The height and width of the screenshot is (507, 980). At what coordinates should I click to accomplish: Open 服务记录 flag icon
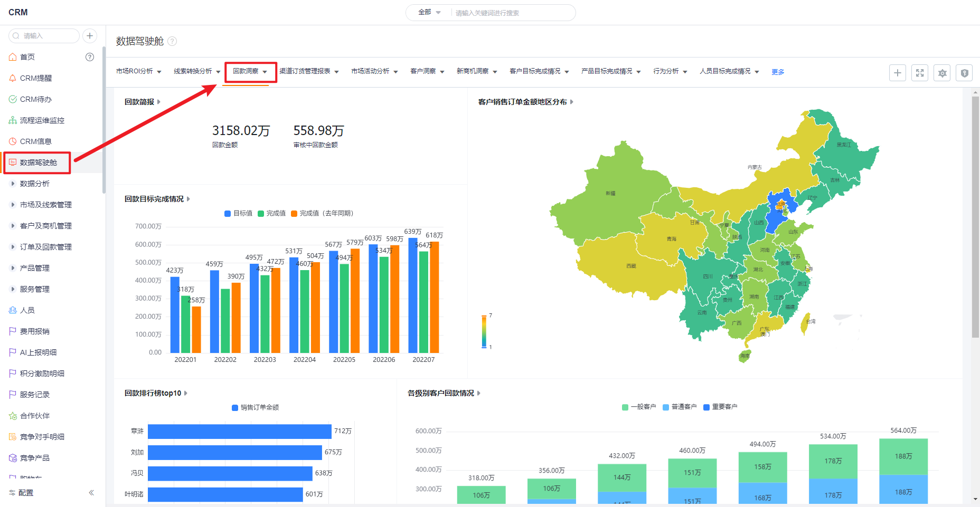click(13, 395)
